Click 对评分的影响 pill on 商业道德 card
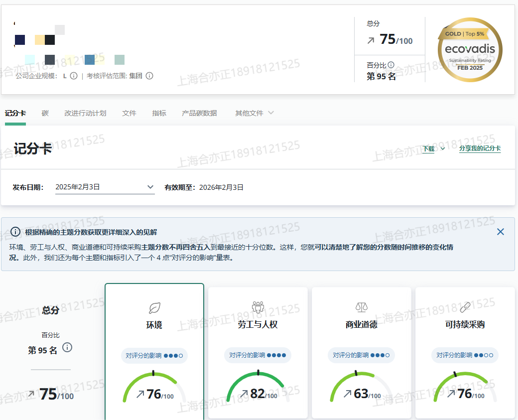This screenshot has width=518, height=420. point(361,355)
